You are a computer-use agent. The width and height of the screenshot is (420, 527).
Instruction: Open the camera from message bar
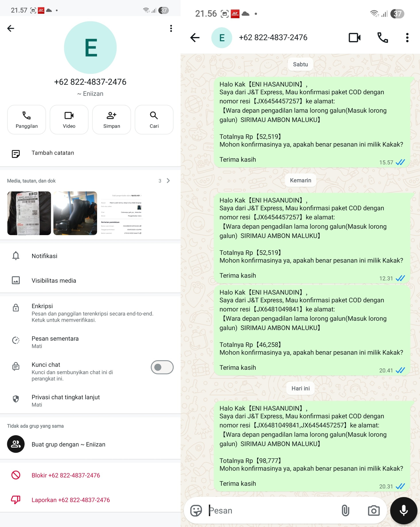pos(374,510)
